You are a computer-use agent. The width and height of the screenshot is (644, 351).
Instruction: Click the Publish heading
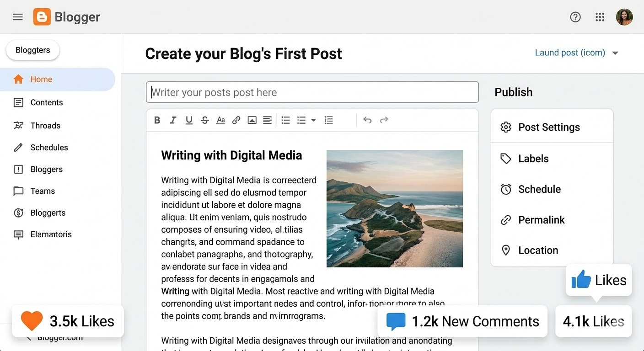click(513, 92)
